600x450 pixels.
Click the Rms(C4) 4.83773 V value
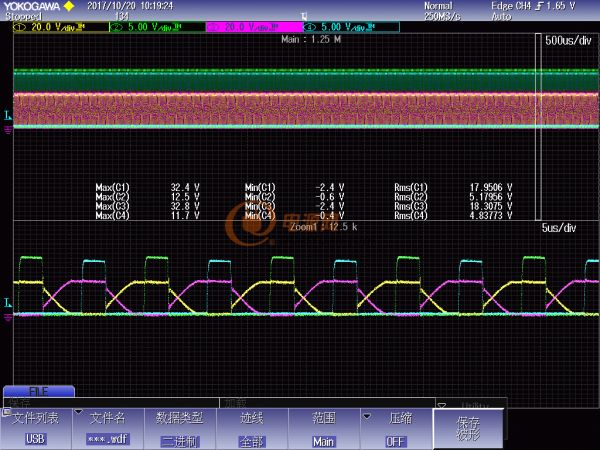[491, 215]
